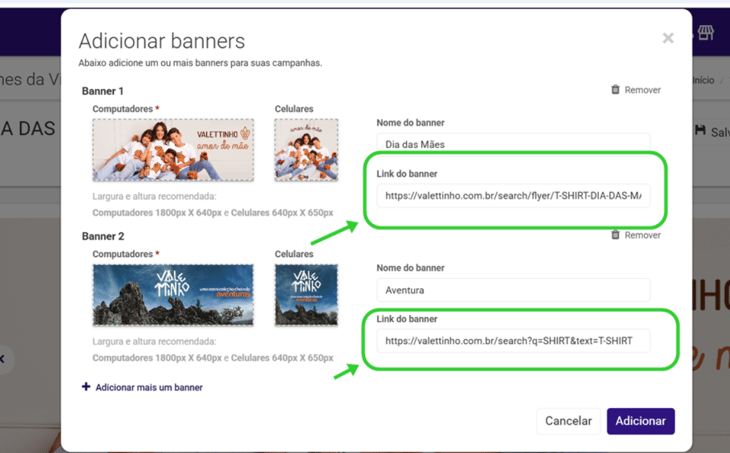Click the plus icon to add another banner

pos(86,387)
